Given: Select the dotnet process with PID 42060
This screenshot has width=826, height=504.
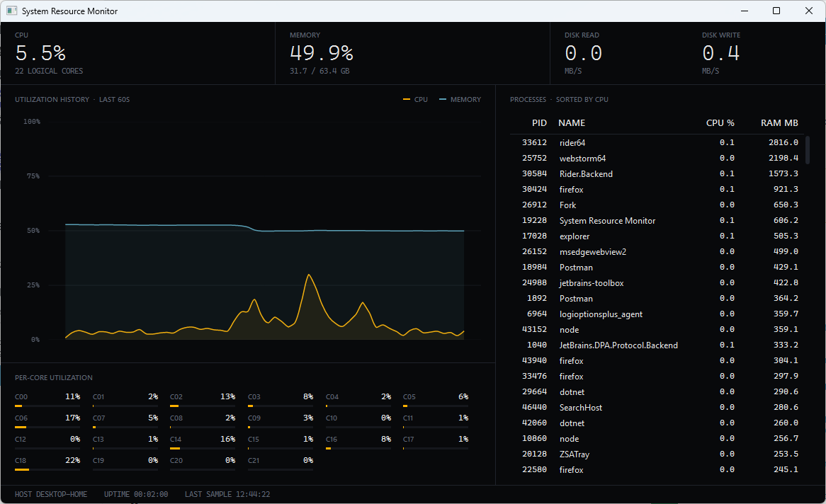Looking at the screenshot, I should click(x=658, y=423).
